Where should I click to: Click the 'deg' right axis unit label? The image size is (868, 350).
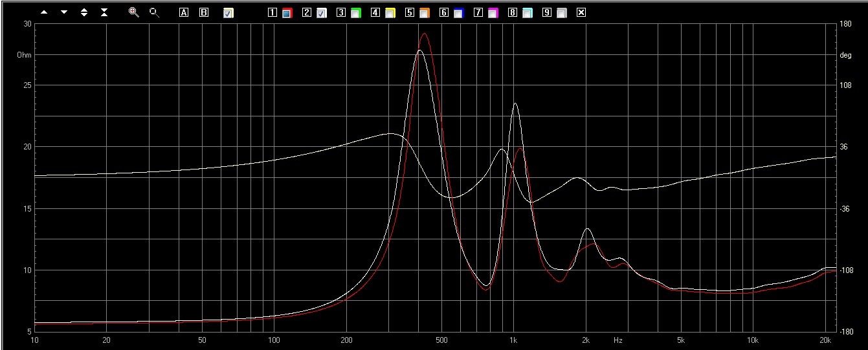(845, 55)
